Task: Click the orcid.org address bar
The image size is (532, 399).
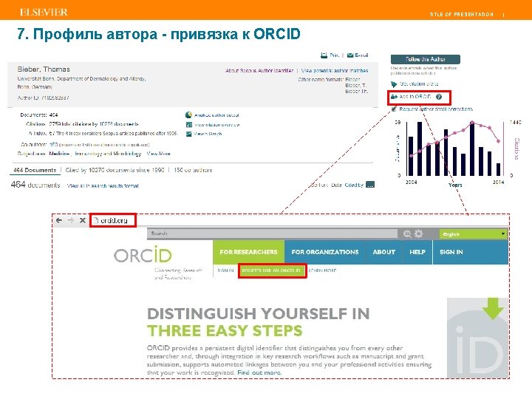Action: 113,220
